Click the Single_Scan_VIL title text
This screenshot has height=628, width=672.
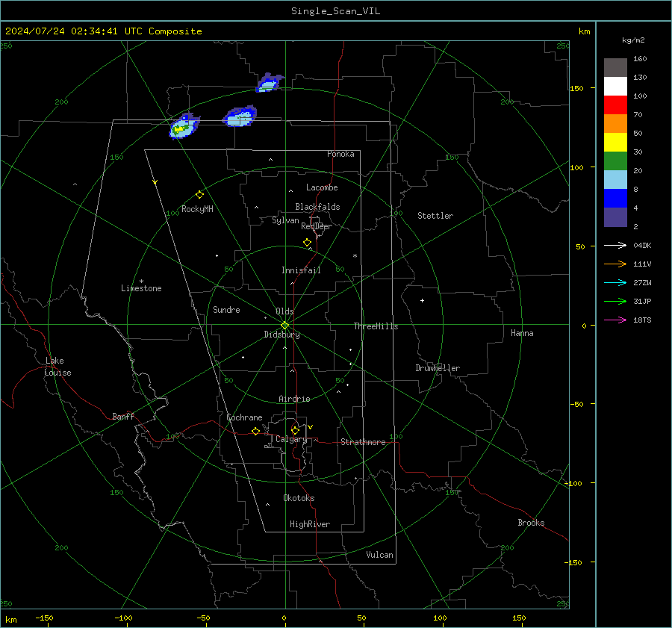(x=335, y=11)
